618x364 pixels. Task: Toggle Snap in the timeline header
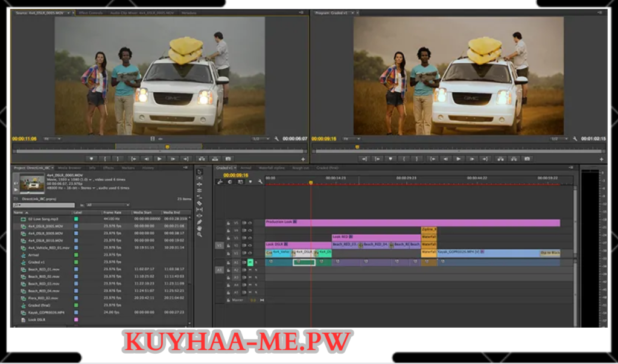230,182
